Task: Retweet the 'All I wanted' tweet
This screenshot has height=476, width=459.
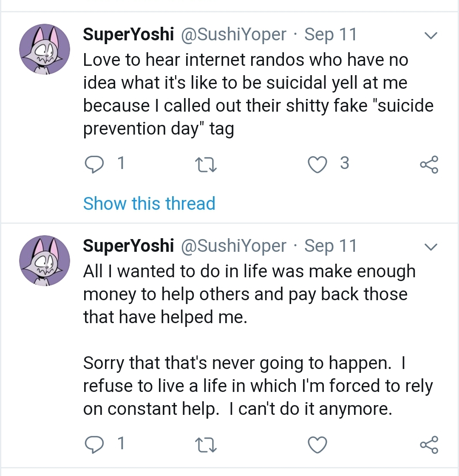Action: point(205,445)
